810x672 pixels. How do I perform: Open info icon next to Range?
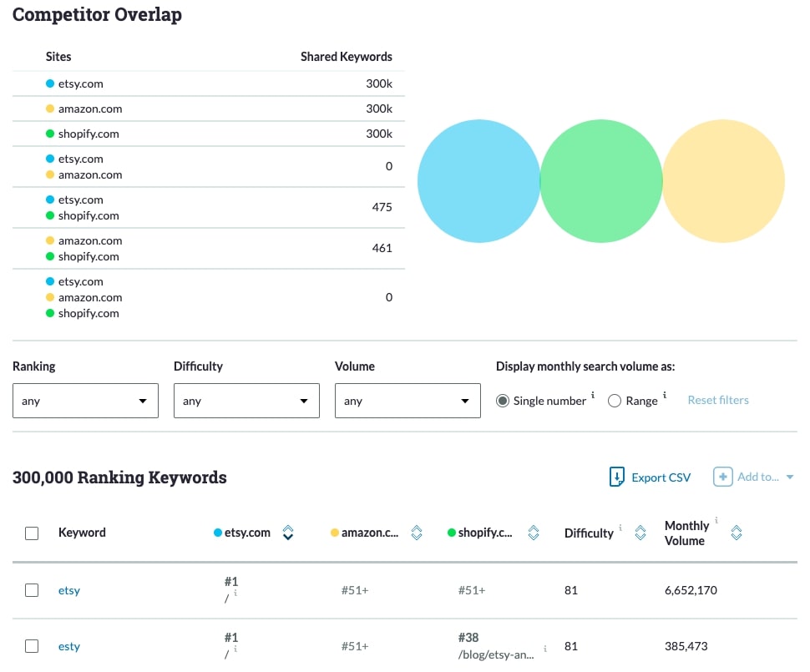click(x=665, y=395)
